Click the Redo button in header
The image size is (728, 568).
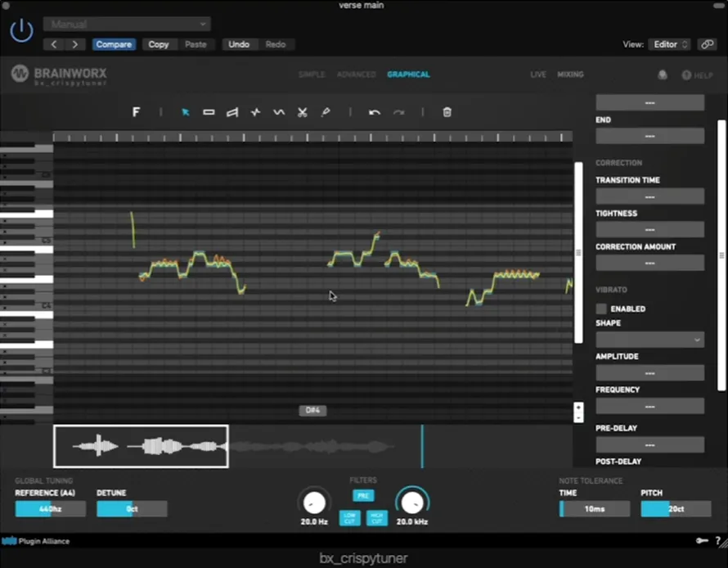tap(276, 44)
